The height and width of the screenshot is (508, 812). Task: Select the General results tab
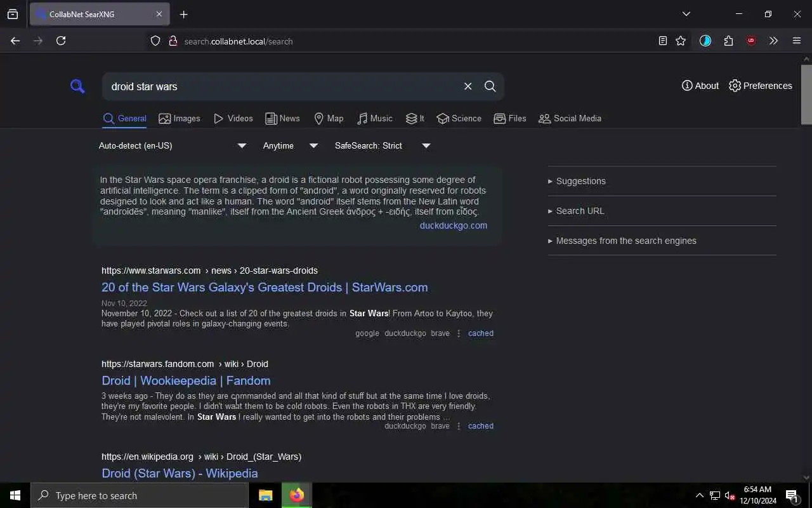[x=124, y=119]
